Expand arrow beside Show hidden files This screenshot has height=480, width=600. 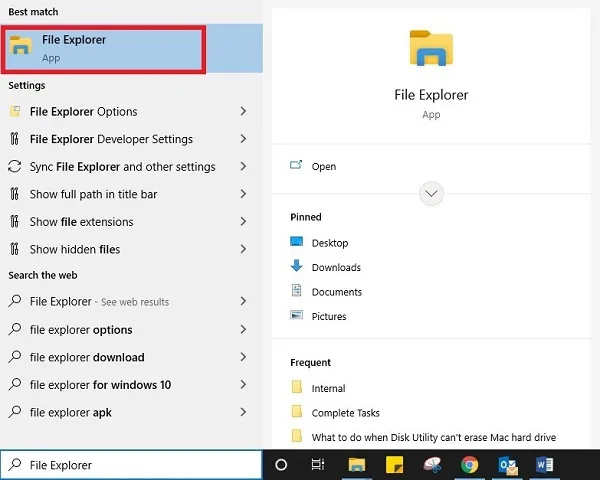243,249
